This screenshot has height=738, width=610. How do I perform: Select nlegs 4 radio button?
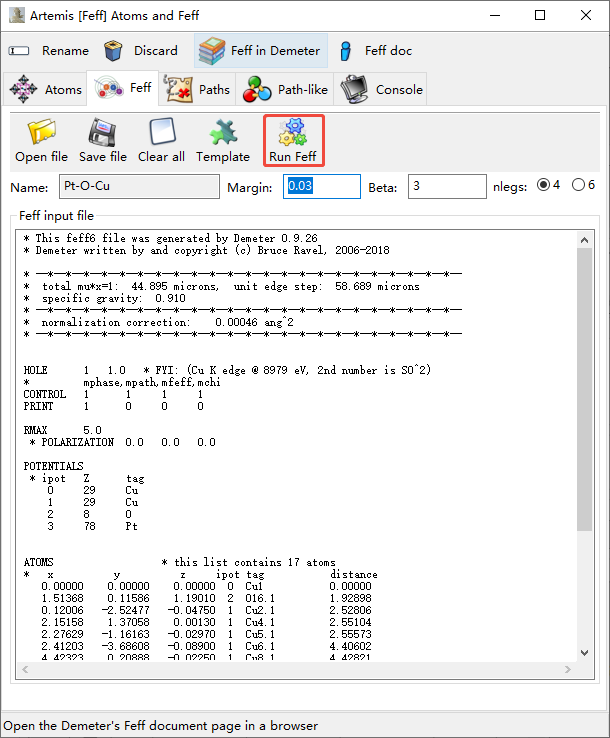[544, 185]
